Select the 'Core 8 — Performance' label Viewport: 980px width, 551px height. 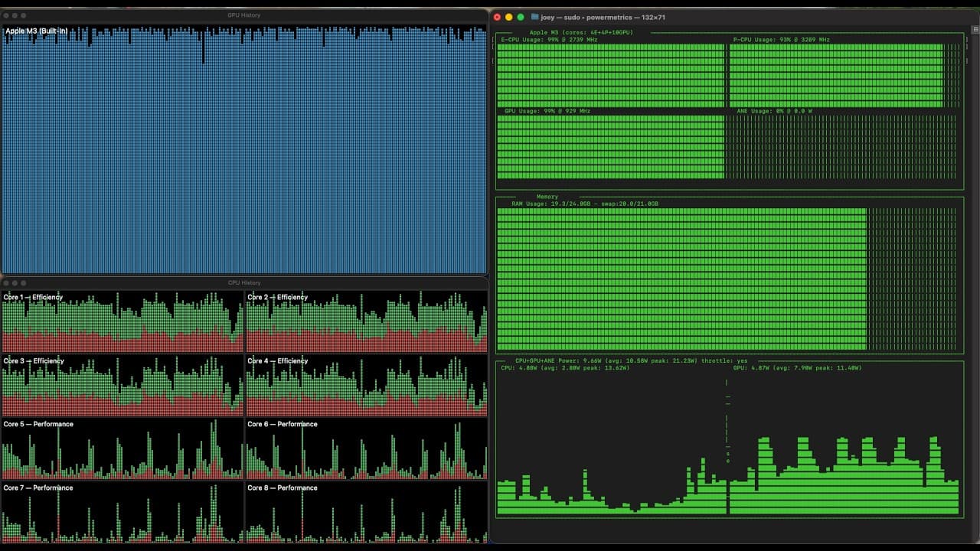click(283, 487)
